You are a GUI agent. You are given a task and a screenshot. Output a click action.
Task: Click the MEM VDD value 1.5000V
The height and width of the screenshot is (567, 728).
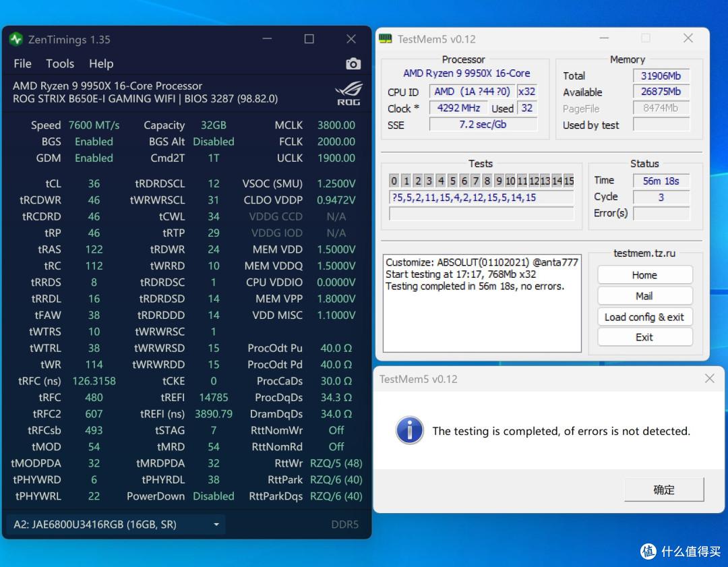pos(336,249)
